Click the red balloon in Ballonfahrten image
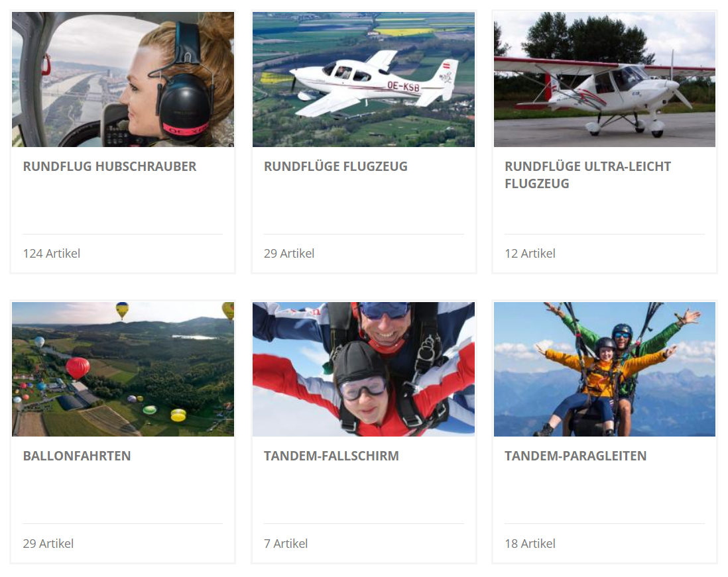728x577 pixels. [78, 368]
